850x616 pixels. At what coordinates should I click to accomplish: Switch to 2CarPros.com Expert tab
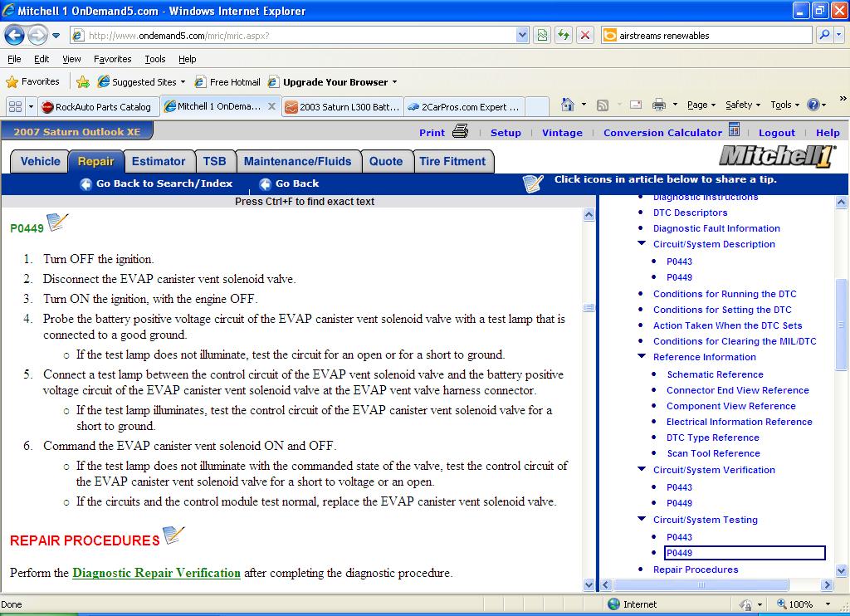464,107
